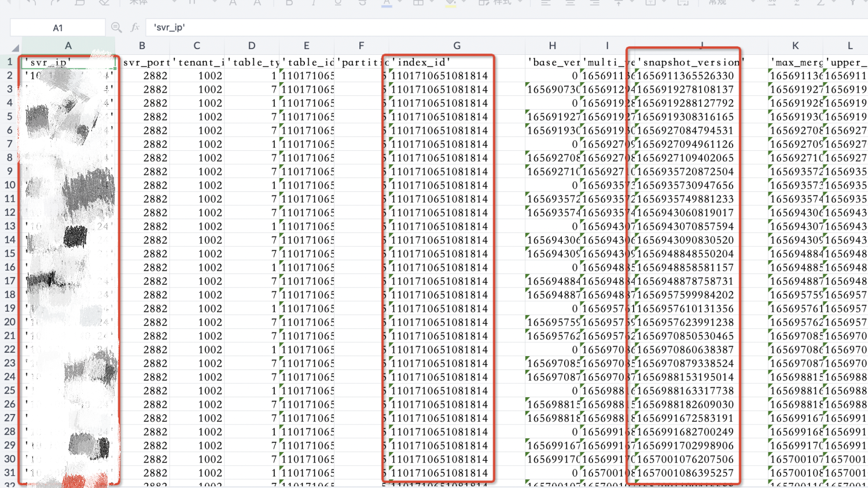
Task: Select row 1 header
Action: pos(10,61)
